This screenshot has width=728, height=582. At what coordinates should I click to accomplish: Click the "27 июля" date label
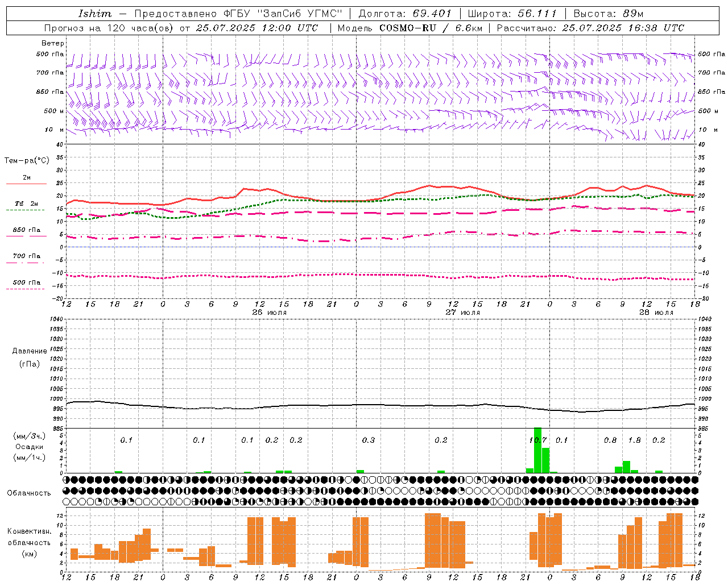tap(462, 313)
